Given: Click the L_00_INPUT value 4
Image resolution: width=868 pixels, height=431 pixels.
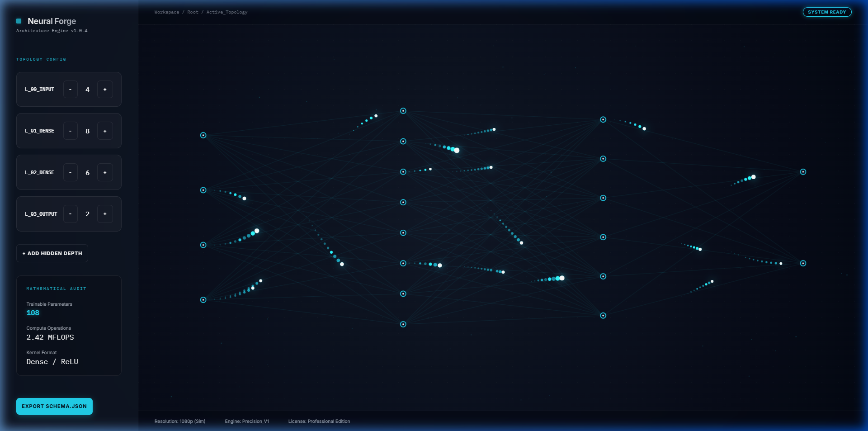Looking at the screenshot, I should (88, 90).
